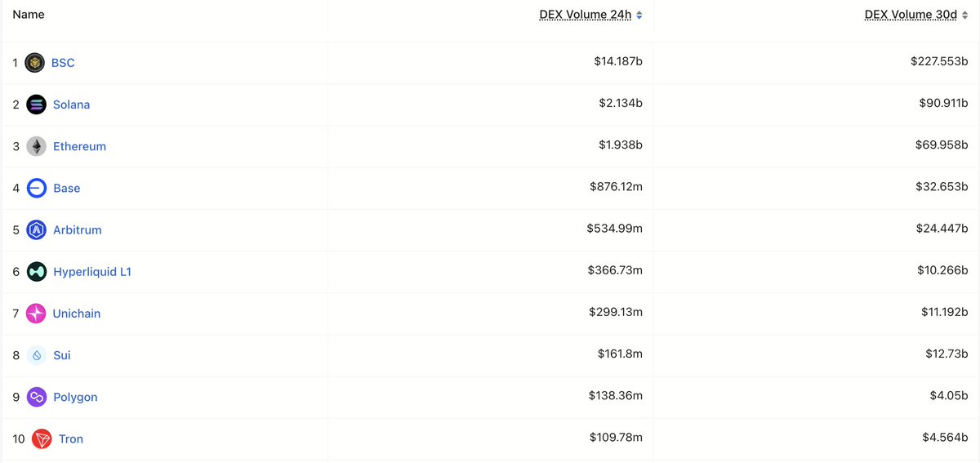The height and width of the screenshot is (463, 980).
Task: Click the Arbitrum logo icon
Action: (x=36, y=229)
